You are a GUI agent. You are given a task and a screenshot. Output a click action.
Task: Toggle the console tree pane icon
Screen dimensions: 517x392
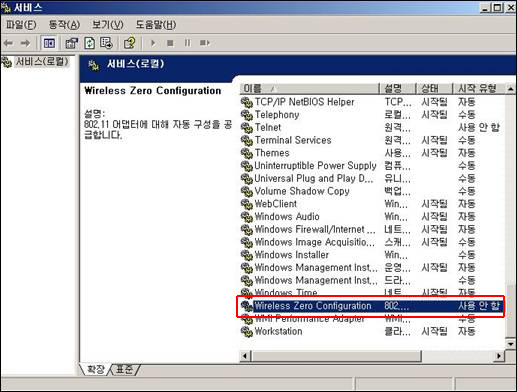(x=49, y=43)
